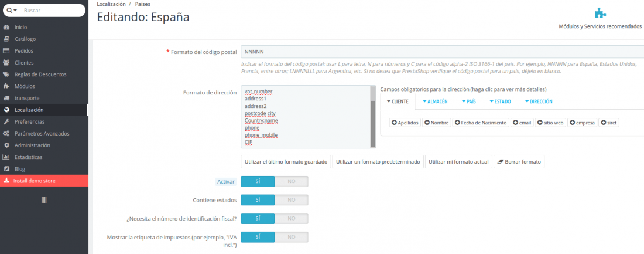The image size is (644, 254).
Task: Click inside the Formato de dirección textarea
Action: pyautogui.click(x=306, y=117)
